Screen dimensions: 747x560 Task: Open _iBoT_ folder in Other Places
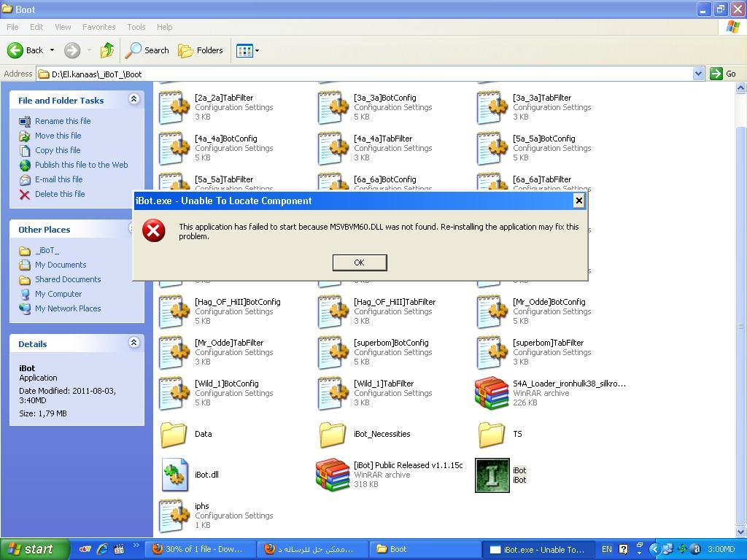point(47,250)
